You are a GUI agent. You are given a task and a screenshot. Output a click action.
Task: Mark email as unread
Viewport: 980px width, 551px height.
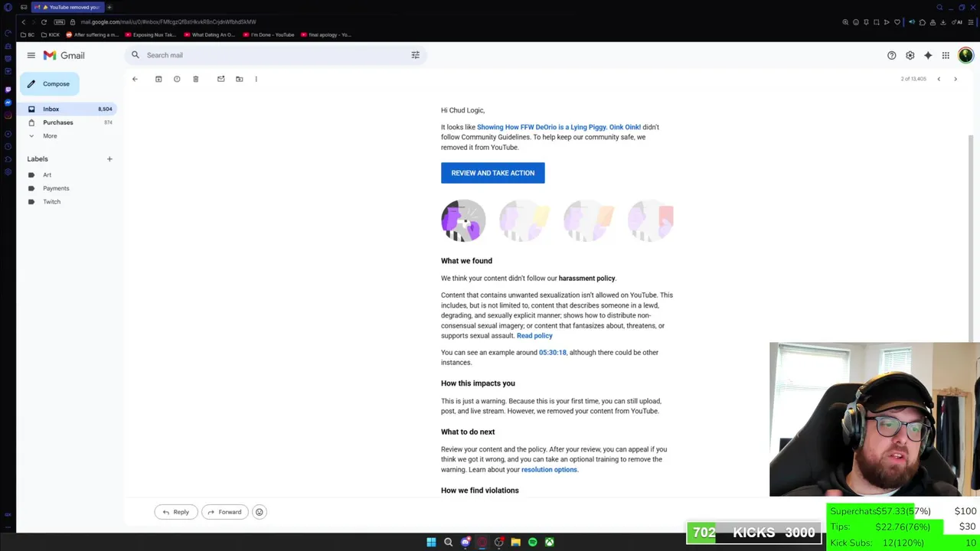tap(220, 79)
